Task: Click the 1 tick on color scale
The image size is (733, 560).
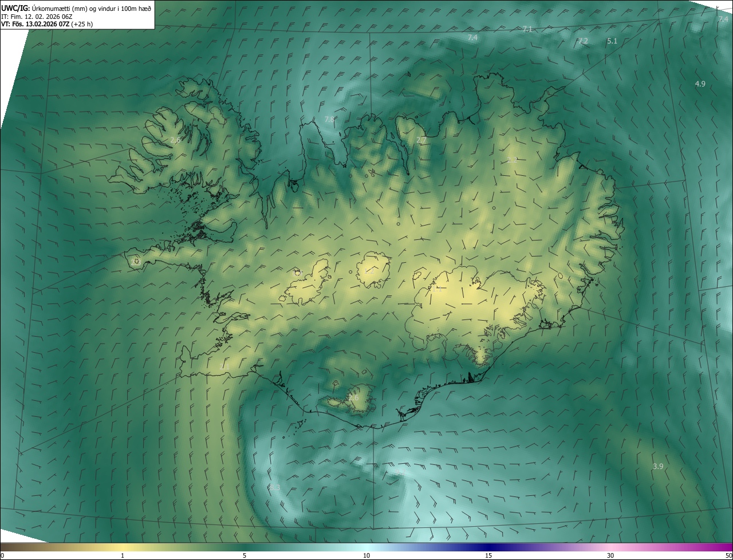Action: point(123,555)
